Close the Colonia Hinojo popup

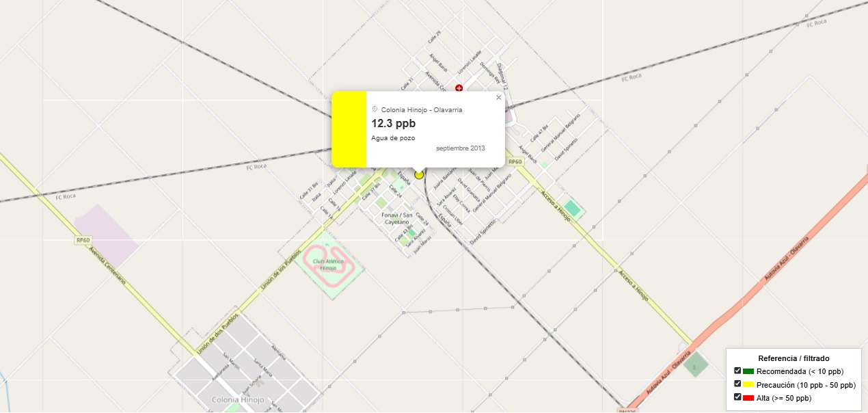pos(498,98)
